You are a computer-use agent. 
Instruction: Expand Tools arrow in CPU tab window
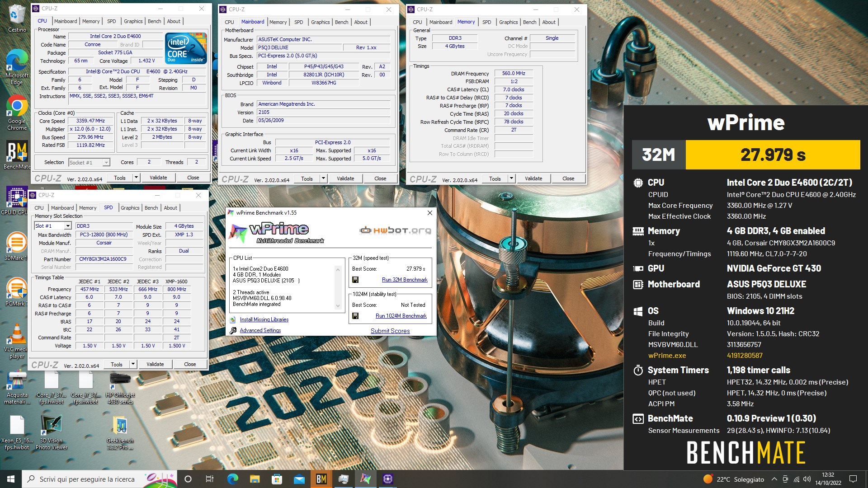(x=136, y=178)
